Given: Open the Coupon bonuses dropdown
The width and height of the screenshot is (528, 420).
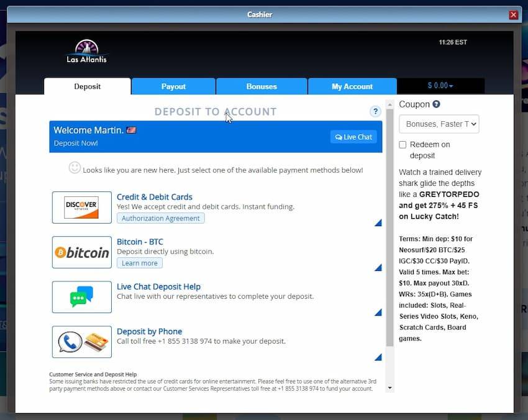Looking at the screenshot, I should point(439,124).
